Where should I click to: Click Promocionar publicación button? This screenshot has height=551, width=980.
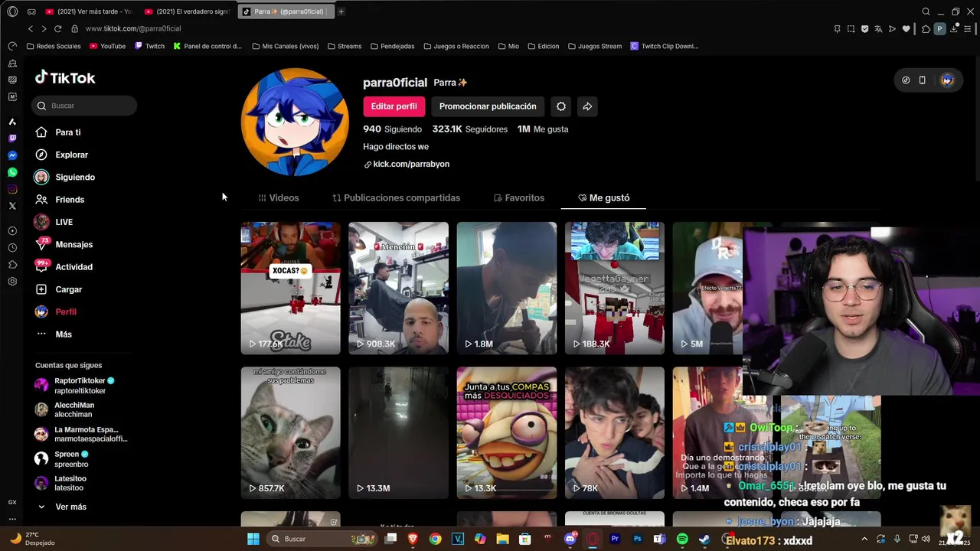click(x=488, y=106)
